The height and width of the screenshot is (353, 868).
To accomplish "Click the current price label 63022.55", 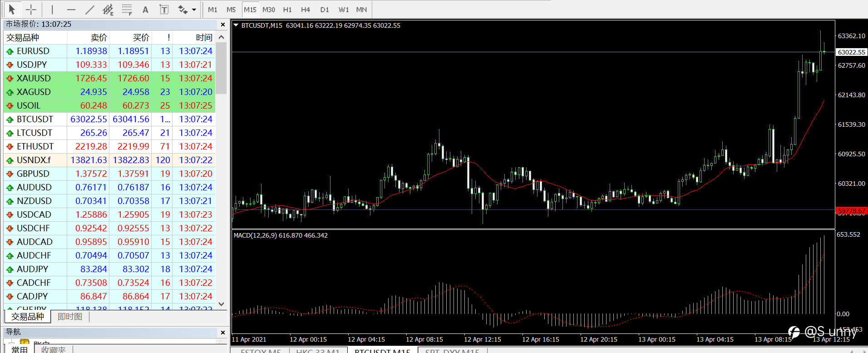I will 852,52.
